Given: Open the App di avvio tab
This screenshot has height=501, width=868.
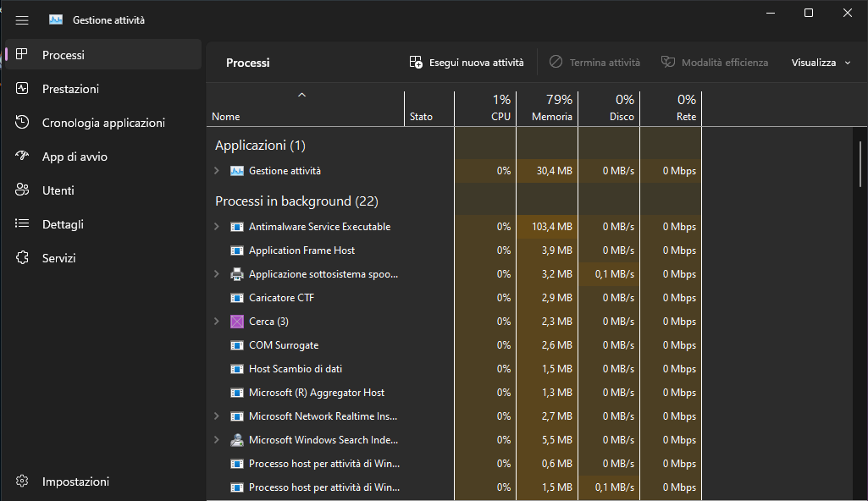Looking at the screenshot, I should (x=103, y=157).
